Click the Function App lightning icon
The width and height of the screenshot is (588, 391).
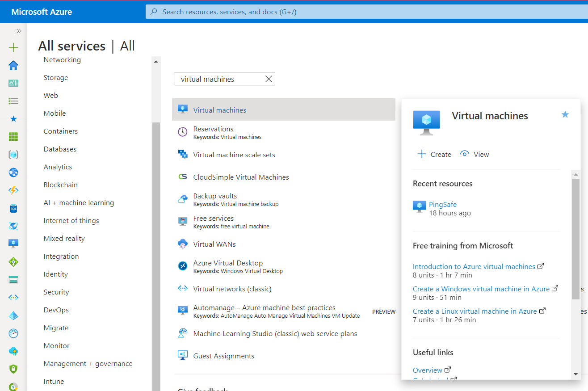13,190
